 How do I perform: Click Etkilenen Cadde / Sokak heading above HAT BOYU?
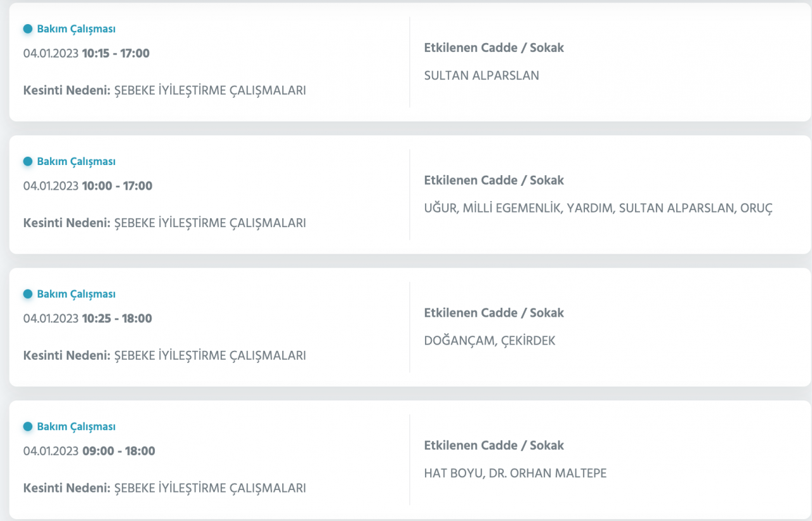point(494,445)
